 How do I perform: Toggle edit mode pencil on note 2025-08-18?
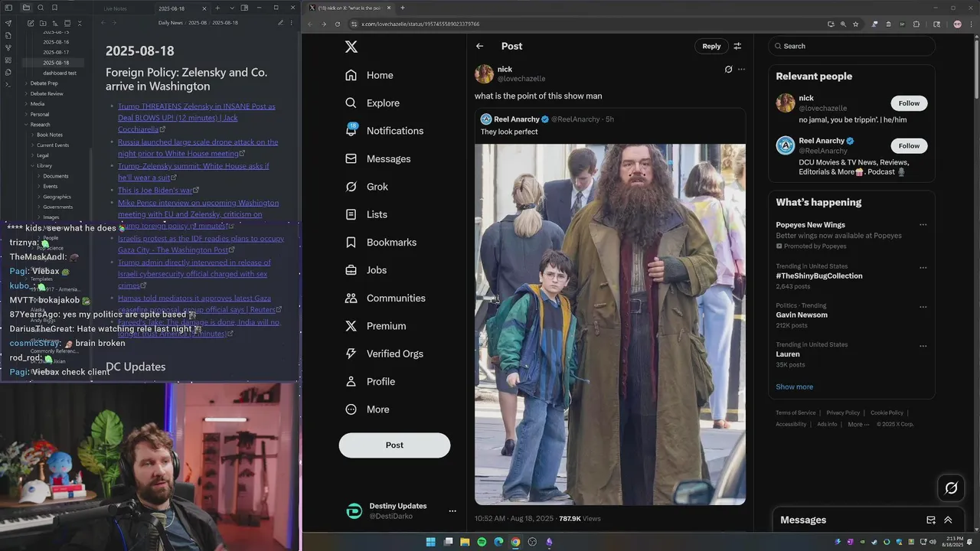pos(281,23)
